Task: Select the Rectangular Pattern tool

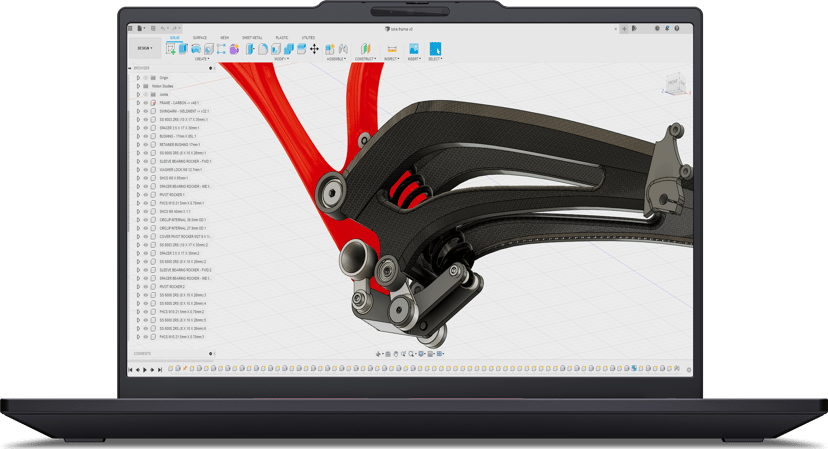Action: click(x=221, y=49)
